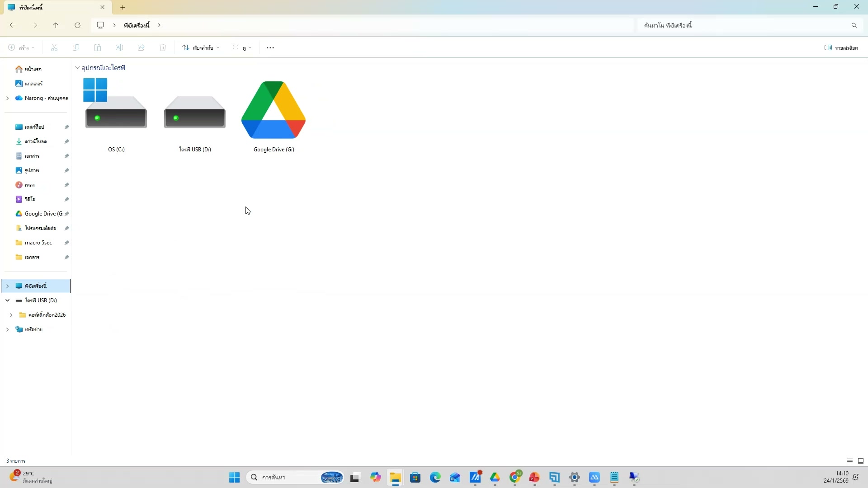Open the macro 5sec pinned folder

coord(38,243)
